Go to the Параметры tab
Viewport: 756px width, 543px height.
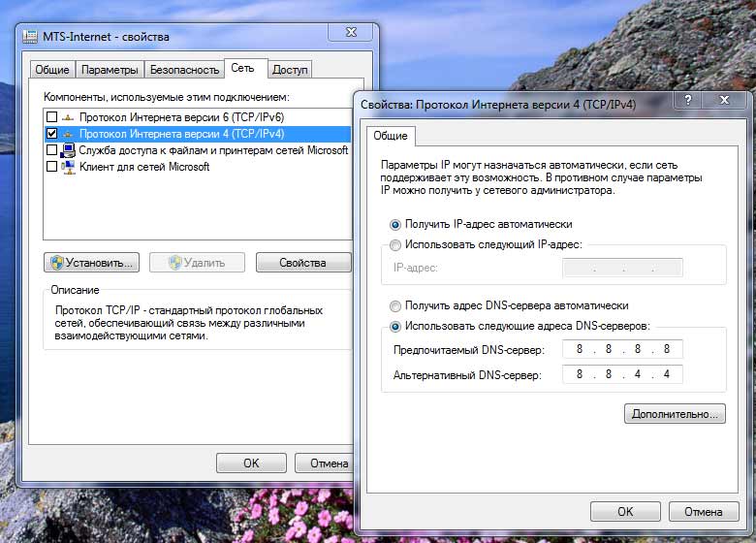[109, 70]
